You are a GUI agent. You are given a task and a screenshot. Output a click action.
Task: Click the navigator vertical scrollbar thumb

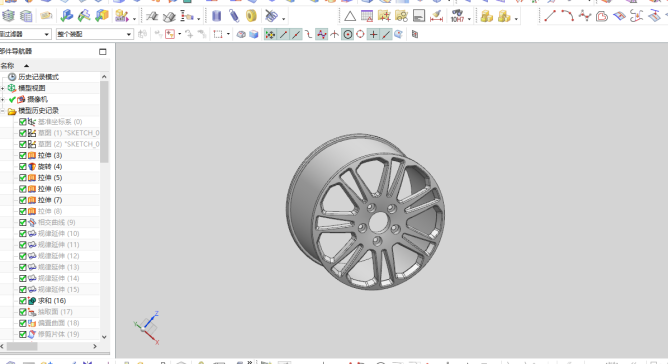coord(104,121)
